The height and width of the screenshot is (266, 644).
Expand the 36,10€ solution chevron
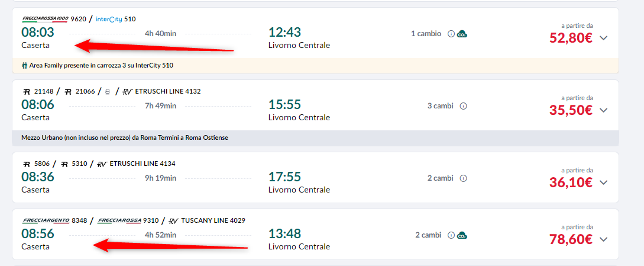(x=603, y=182)
